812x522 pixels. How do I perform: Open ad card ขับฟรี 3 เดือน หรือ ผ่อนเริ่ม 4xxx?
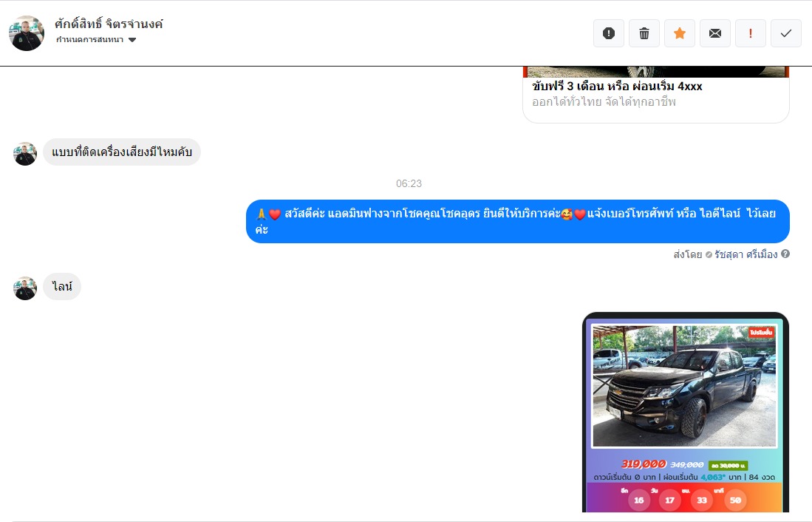(656, 95)
